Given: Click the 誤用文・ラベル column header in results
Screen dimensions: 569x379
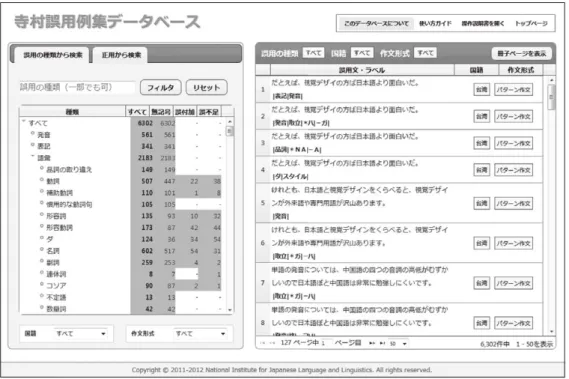Looking at the screenshot, I should [362, 70].
